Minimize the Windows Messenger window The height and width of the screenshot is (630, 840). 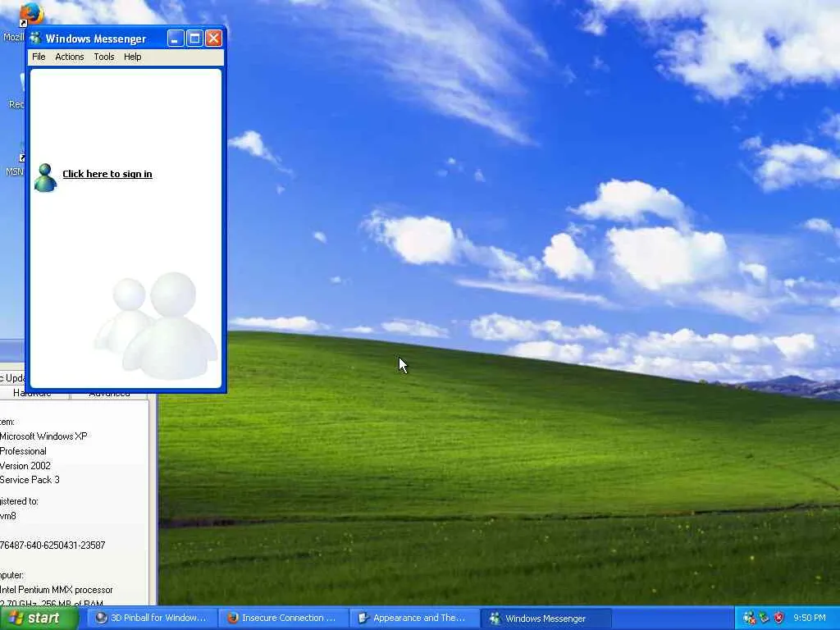tap(176, 38)
